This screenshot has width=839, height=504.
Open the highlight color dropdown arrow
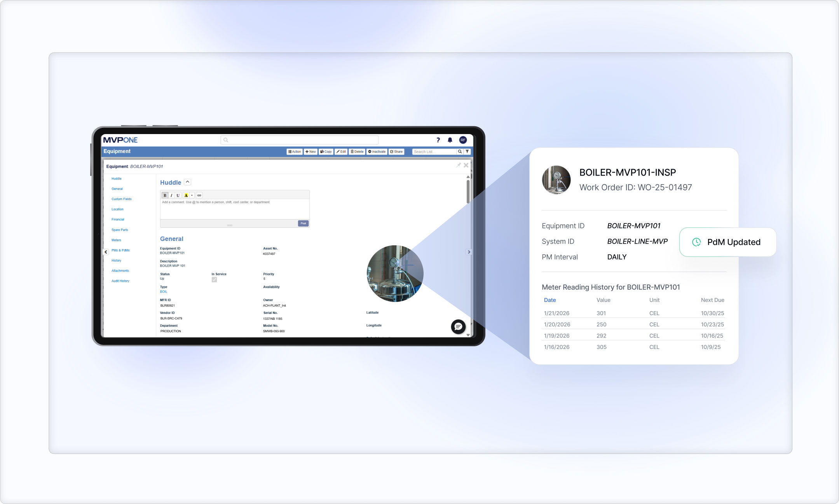pyautogui.click(x=192, y=195)
